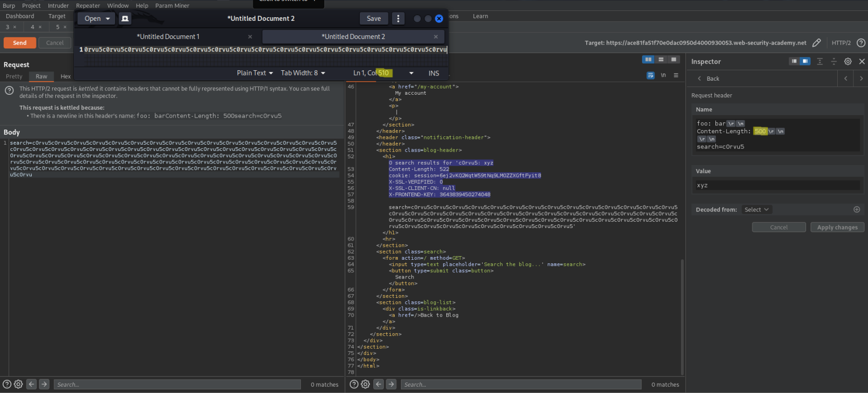Open the text editor kebab menu

pos(398,18)
